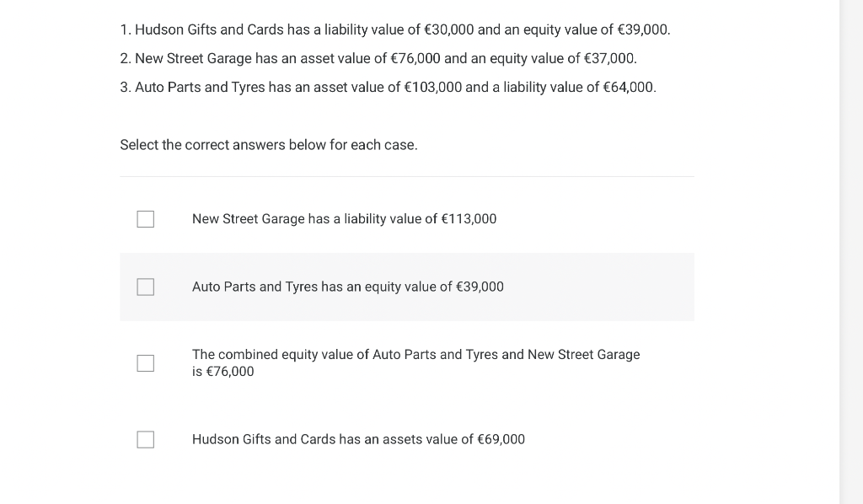Tick the New Street Garage liability €113,000 checkbox
The image size is (863, 504).
coord(146,219)
